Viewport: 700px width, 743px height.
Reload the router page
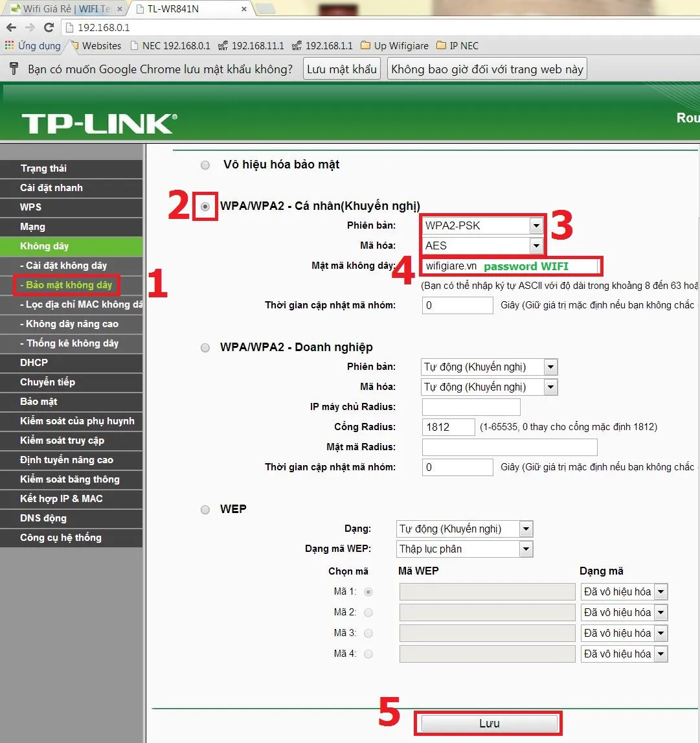49,27
